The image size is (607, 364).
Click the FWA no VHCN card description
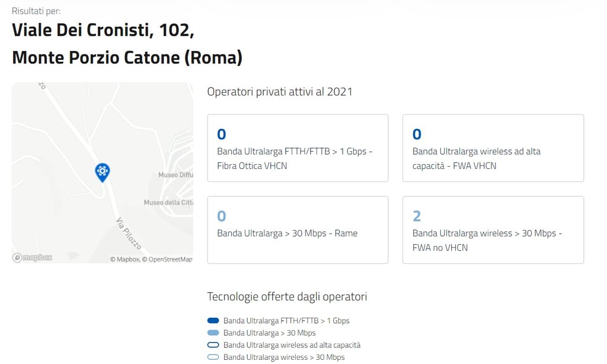coord(487,240)
